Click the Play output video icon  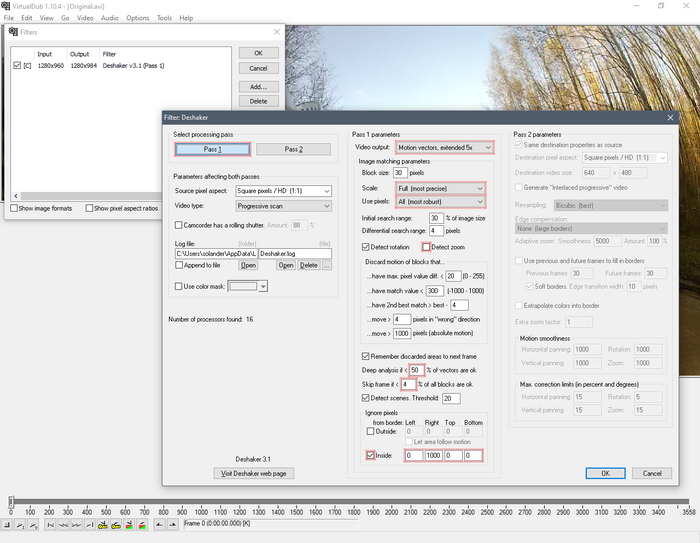coord(31,523)
